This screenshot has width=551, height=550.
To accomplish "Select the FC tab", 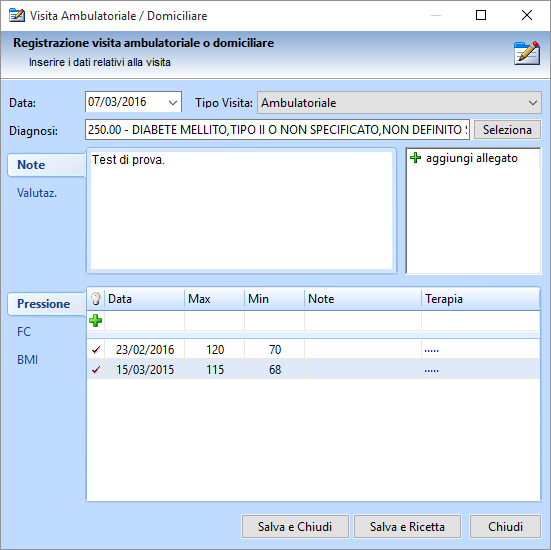I will point(24,332).
